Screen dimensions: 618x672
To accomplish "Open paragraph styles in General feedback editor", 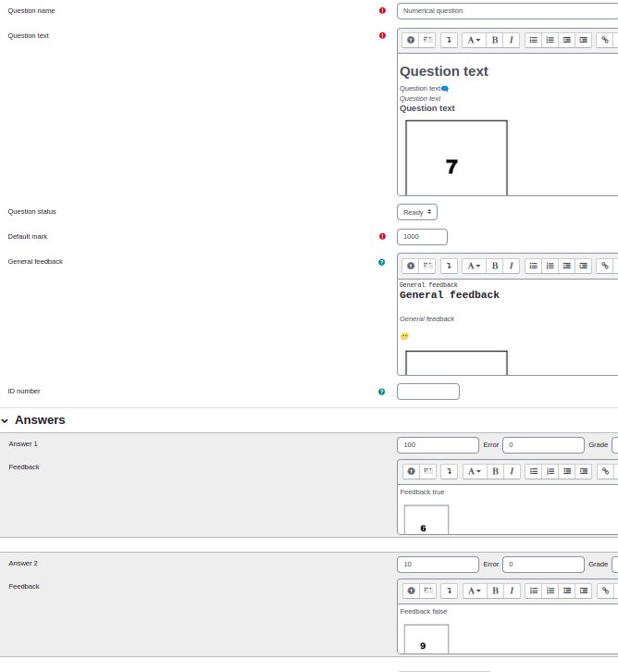I will [474, 266].
